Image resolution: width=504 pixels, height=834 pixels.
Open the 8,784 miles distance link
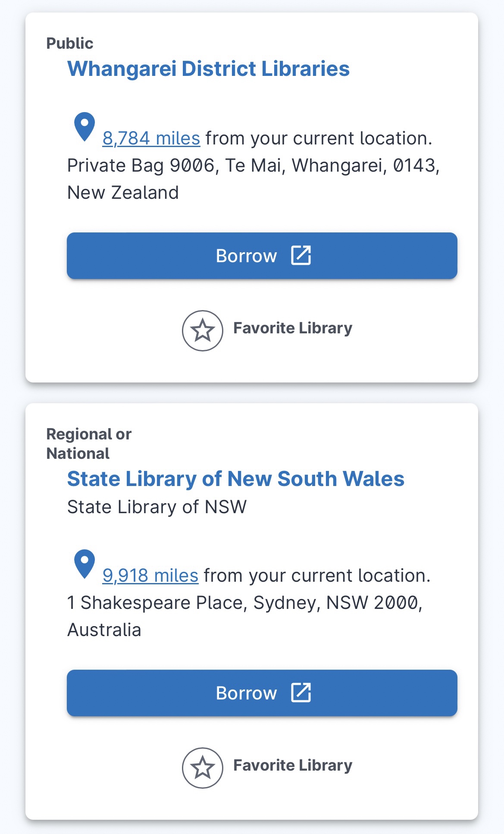151,138
